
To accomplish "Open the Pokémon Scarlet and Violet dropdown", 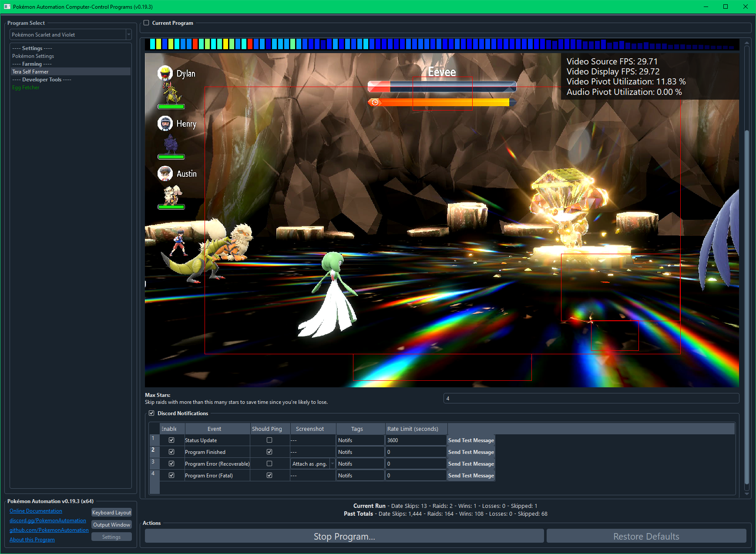I will pos(71,35).
